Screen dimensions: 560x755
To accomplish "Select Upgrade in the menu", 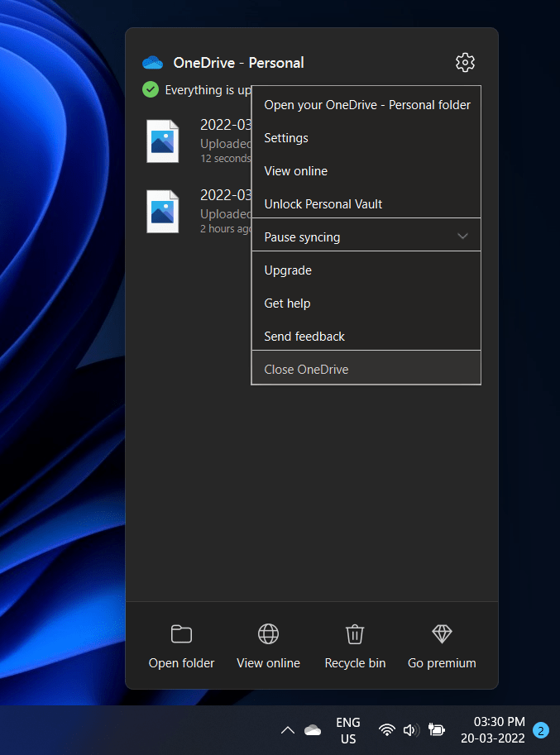I will (x=366, y=270).
